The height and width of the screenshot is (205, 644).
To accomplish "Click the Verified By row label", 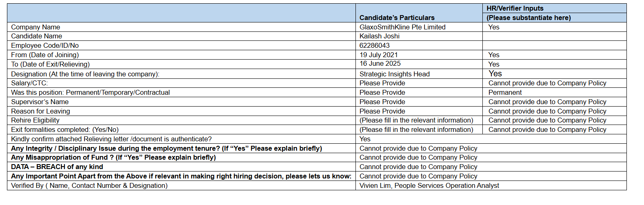I will [x=89, y=185].
